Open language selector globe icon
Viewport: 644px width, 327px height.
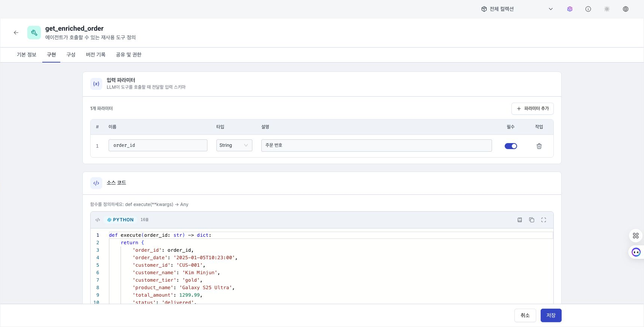(626, 9)
